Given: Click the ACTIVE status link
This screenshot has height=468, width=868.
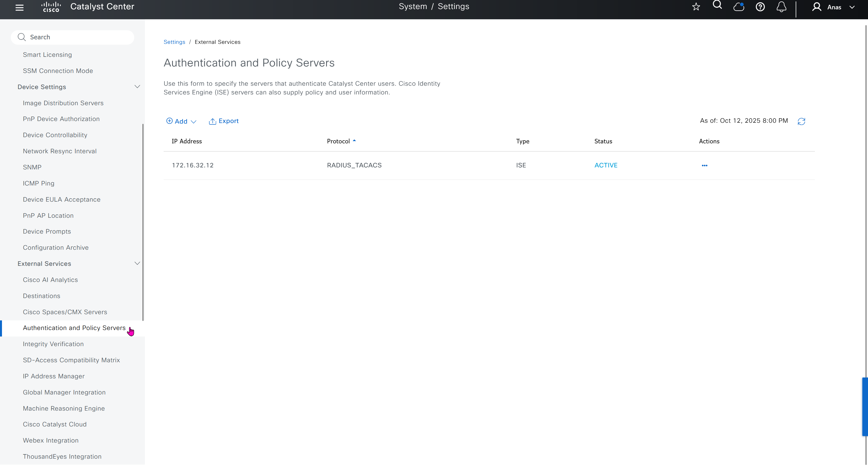Looking at the screenshot, I should 606,165.
